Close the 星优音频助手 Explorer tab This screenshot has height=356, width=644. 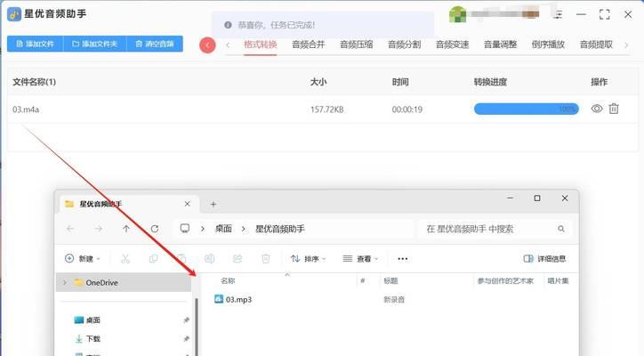pos(188,204)
